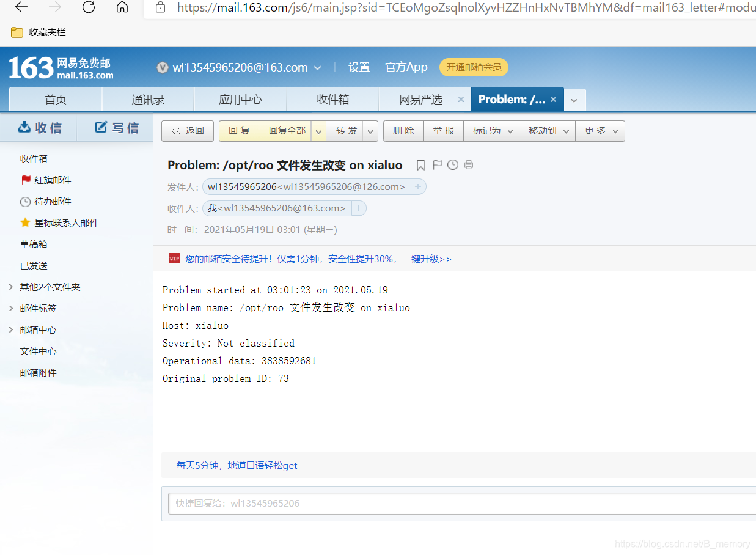Click plus icon next to recipient address
The width and height of the screenshot is (756, 555).
pyautogui.click(x=358, y=208)
